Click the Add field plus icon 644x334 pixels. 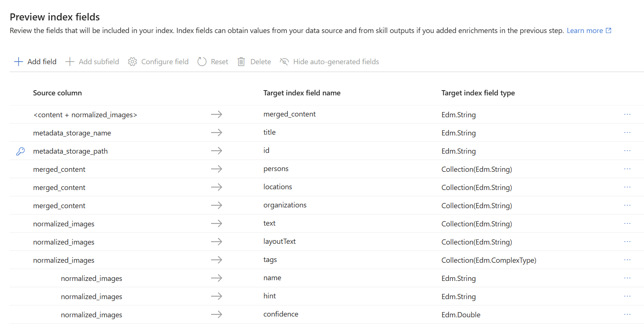(19, 62)
